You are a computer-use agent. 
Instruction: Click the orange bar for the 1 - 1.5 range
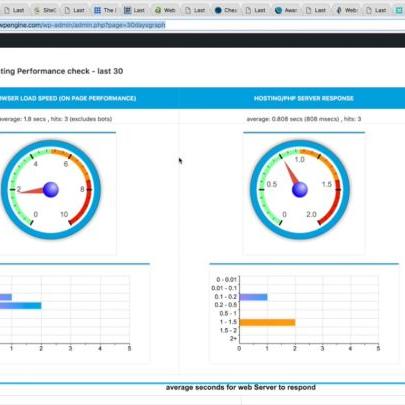[267, 322]
